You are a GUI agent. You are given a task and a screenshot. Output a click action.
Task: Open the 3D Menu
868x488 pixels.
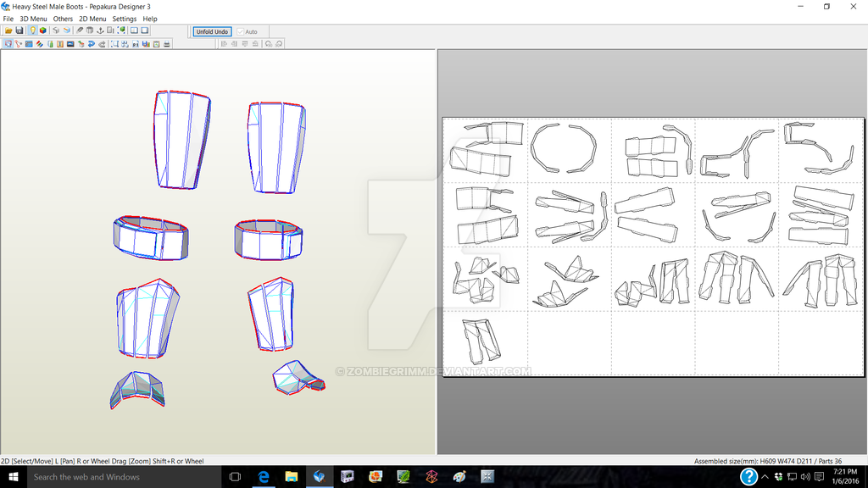[33, 19]
